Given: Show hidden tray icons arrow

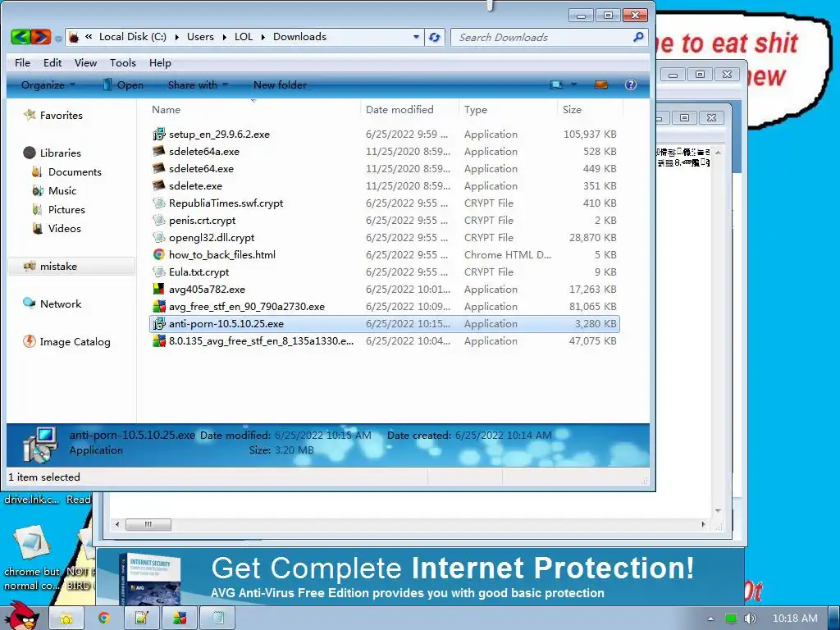Looking at the screenshot, I should point(711,619).
